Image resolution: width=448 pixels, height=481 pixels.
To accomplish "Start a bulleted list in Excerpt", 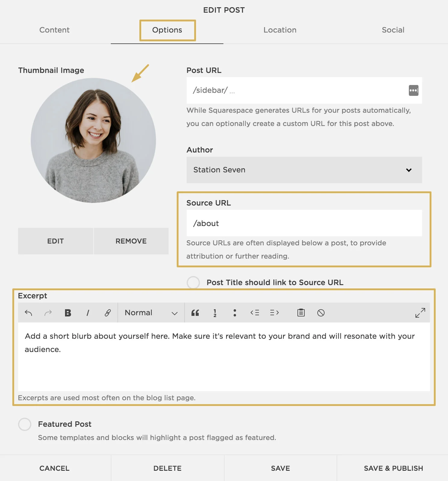I will [235, 313].
